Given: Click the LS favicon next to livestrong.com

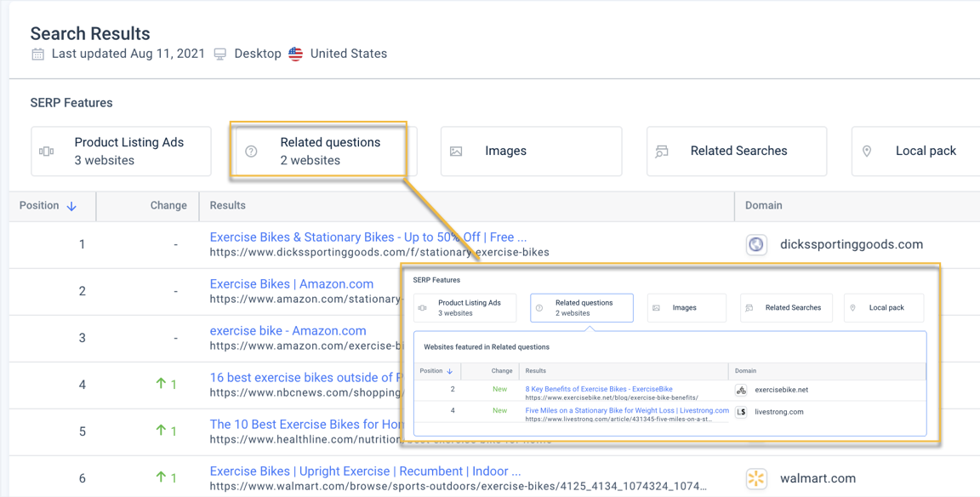Looking at the screenshot, I should (741, 412).
